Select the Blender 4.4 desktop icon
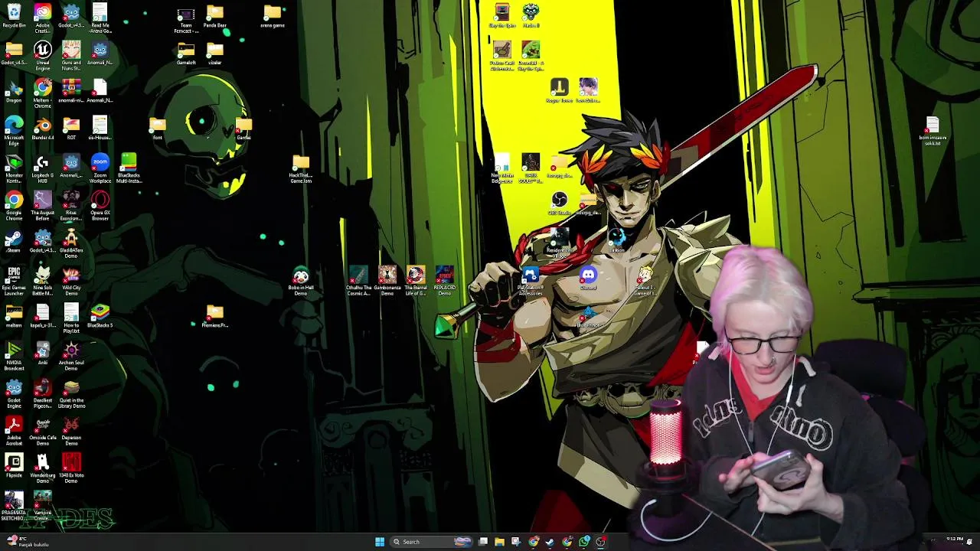Screen dimensions: 980x551 pyautogui.click(x=43, y=128)
